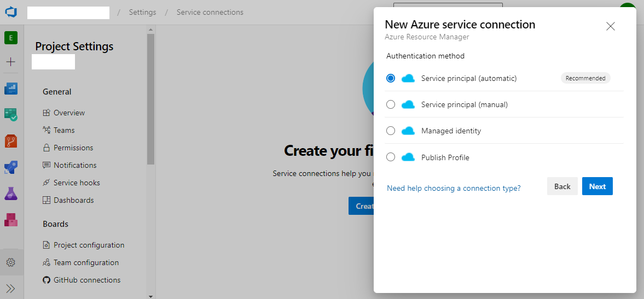This screenshot has height=299, width=644.
Task: Click the Project configuration document icon
Action: [47, 245]
